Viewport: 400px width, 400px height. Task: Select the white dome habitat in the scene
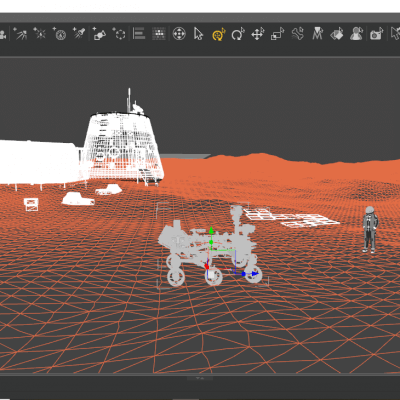click(x=123, y=148)
